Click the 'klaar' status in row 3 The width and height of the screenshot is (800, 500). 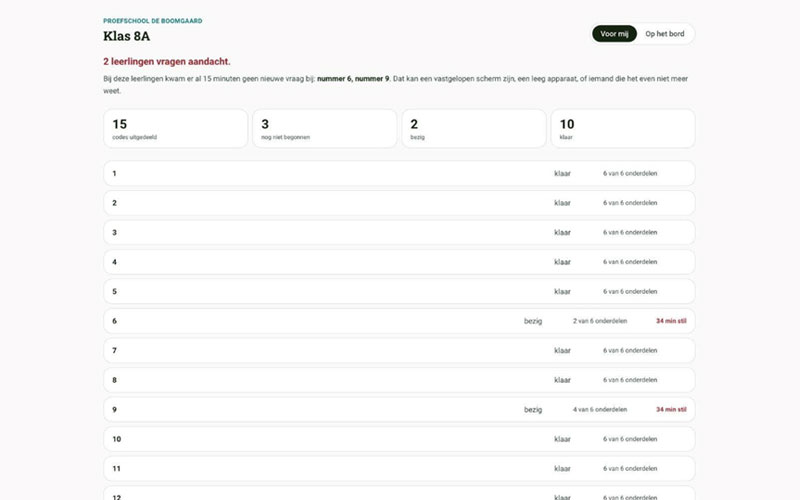coord(562,233)
